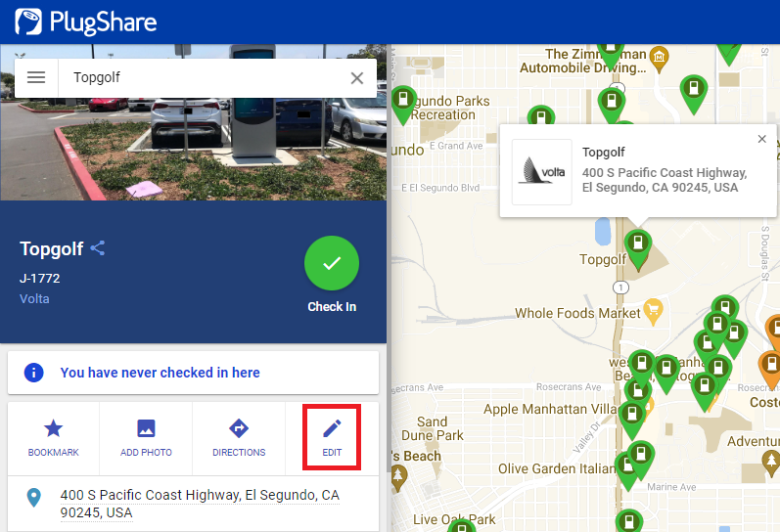The width and height of the screenshot is (780, 532).
Task: Click the Zimmerman Automobile museum marker
Action: click(659, 59)
